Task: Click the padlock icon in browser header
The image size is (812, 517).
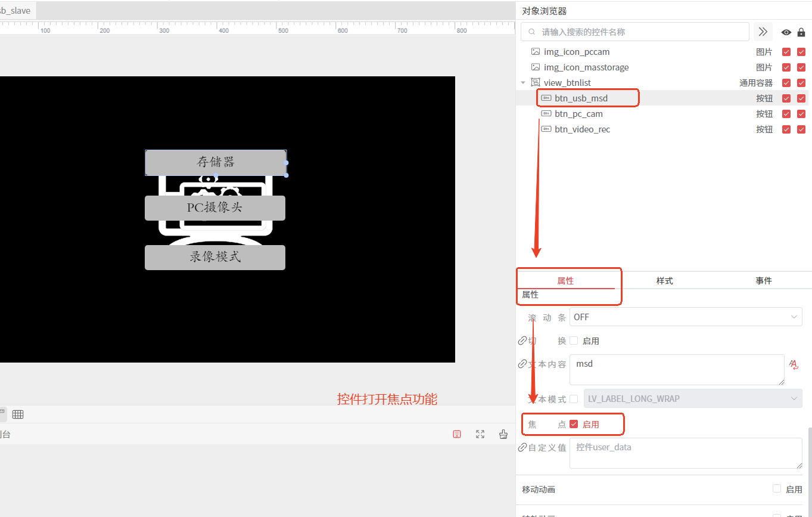Action: click(x=801, y=32)
